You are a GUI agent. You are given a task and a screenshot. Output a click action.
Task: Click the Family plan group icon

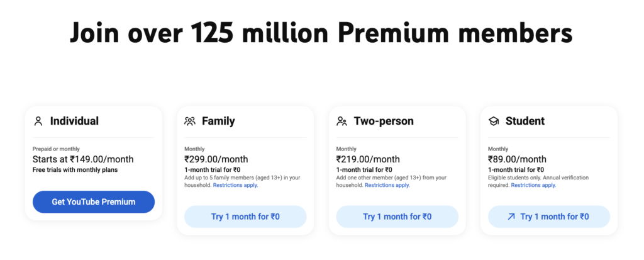pos(190,121)
